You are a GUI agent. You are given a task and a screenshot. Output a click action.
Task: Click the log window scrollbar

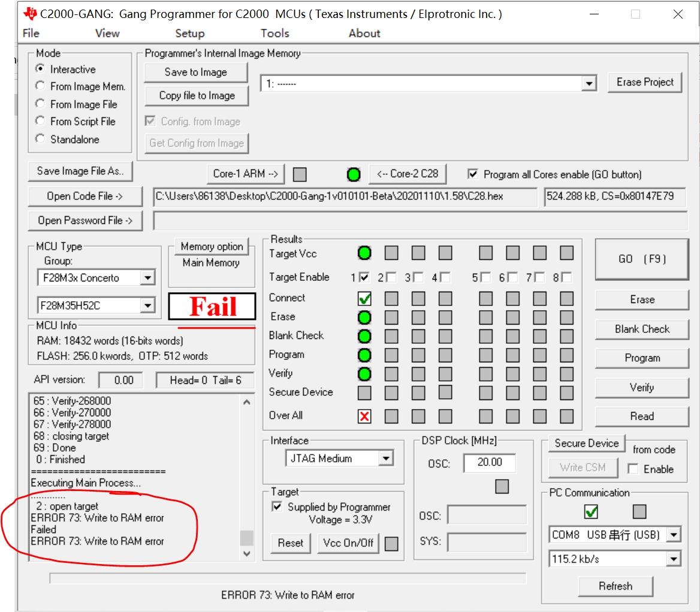click(246, 539)
